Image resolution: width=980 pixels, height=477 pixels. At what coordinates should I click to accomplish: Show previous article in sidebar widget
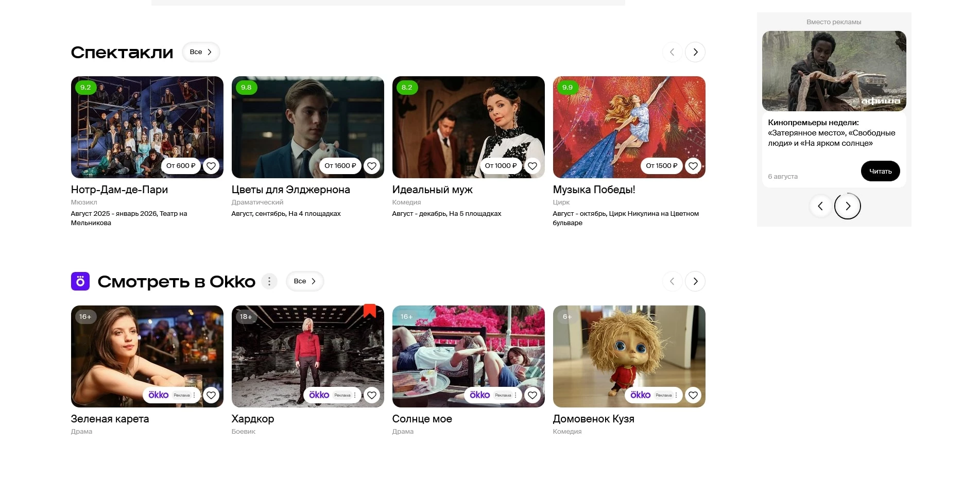820,206
